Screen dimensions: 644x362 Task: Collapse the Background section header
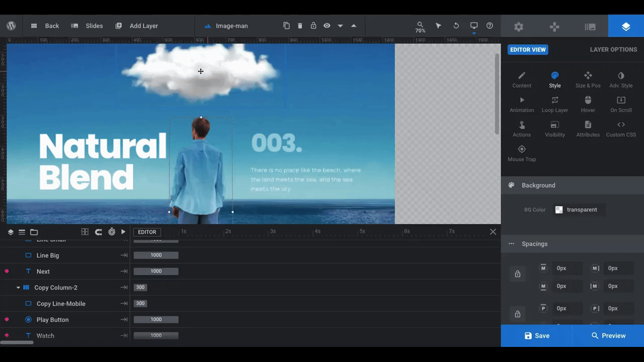[x=573, y=186]
